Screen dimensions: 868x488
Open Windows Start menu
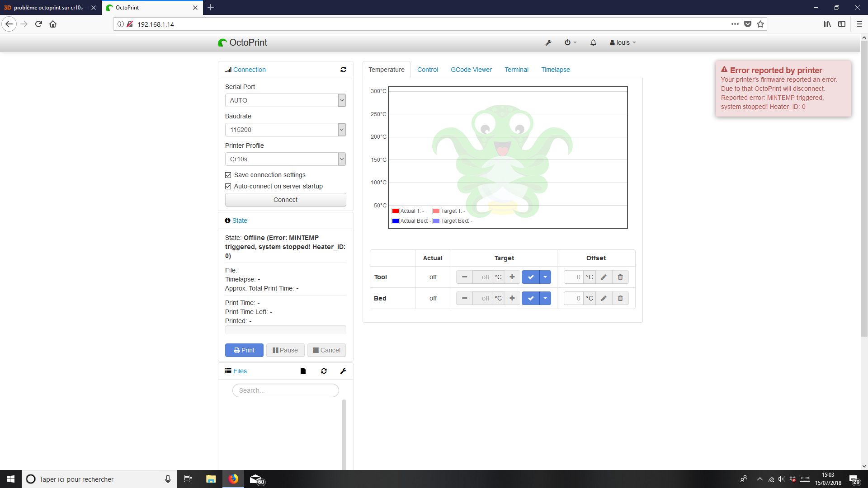point(11,479)
